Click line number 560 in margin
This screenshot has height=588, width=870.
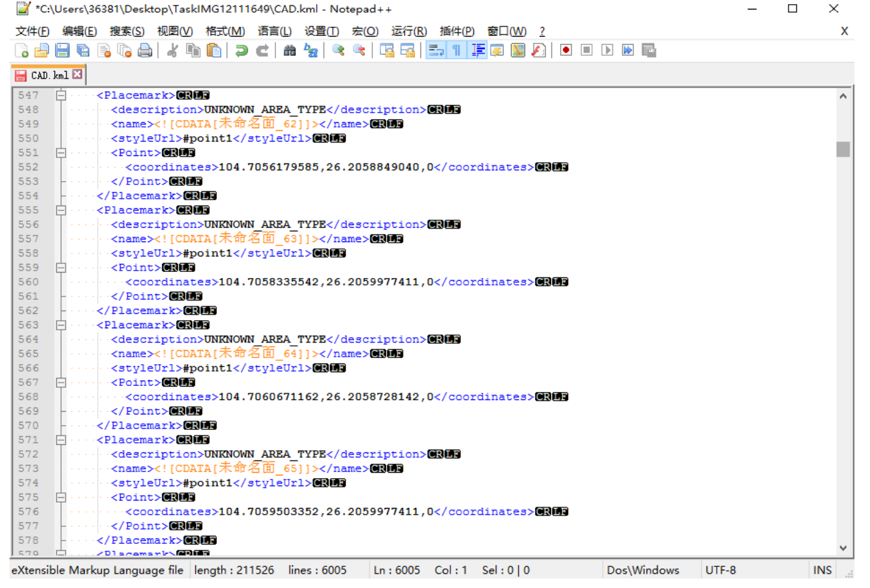28,282
